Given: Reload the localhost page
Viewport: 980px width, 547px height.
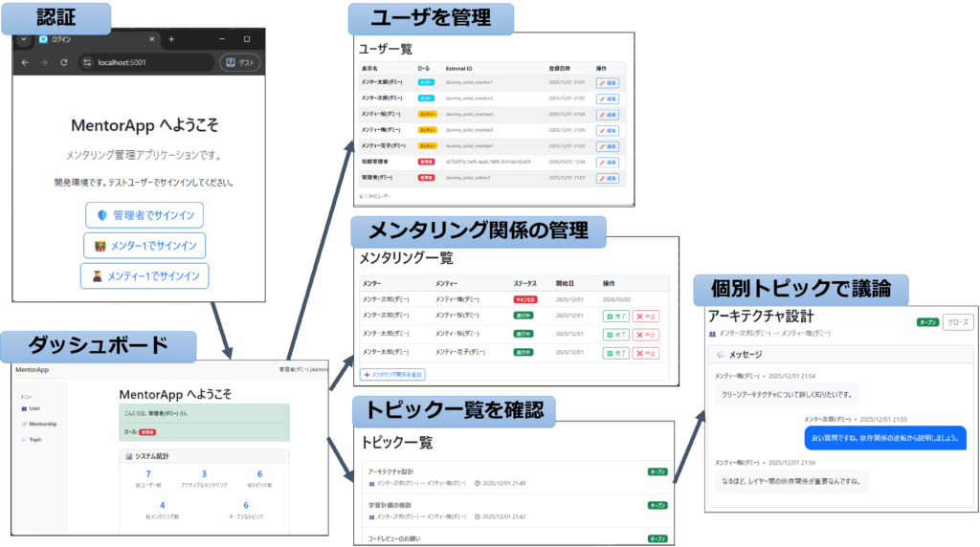Looking at the screenshot, I should 63,62.
